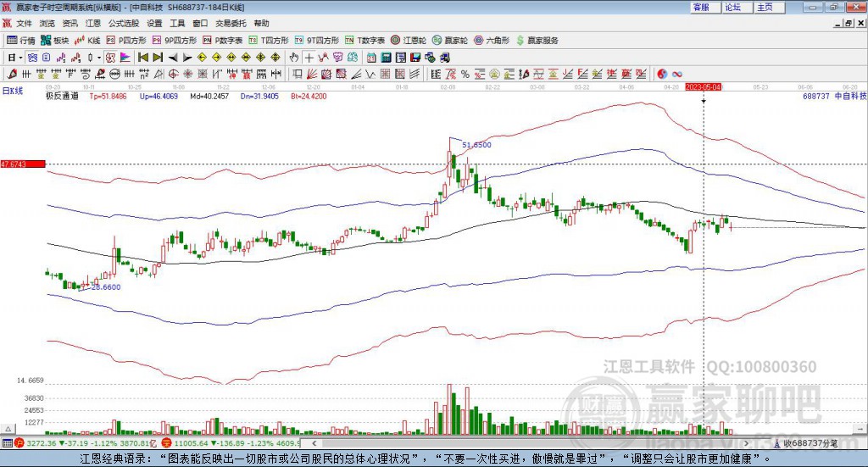Open the 工具 menu
868x467 pixels.
pyautogui.click(x=177, y=23)
